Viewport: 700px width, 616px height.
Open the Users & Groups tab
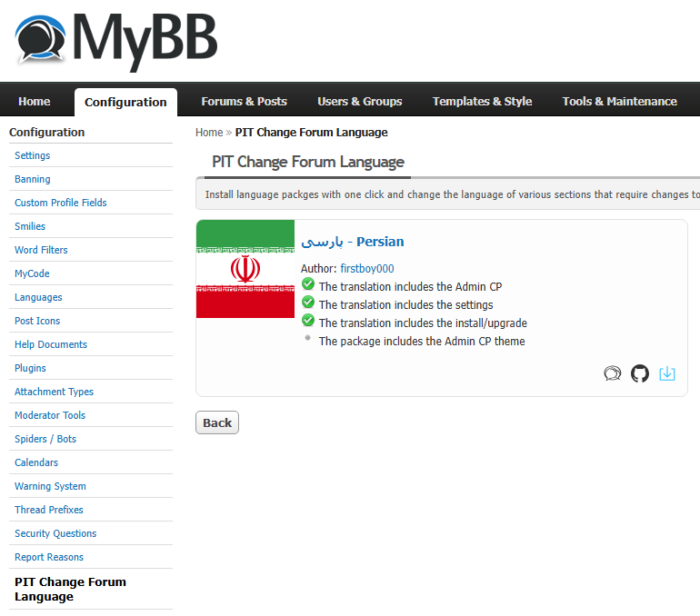[359, 101]
